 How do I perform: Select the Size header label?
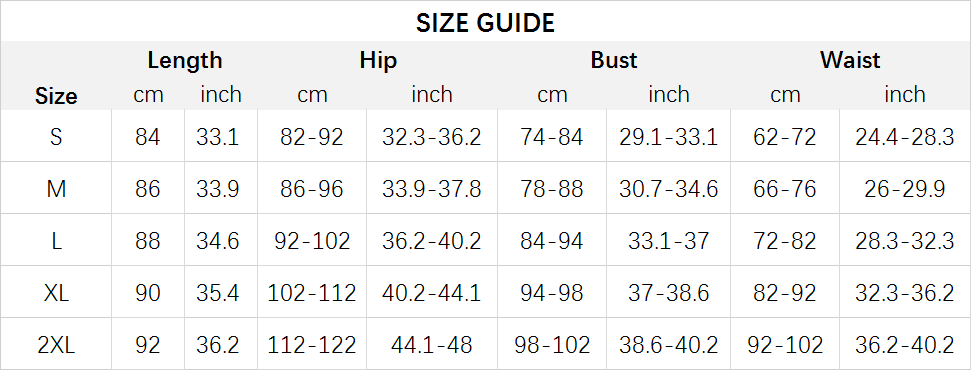[56, 96]
